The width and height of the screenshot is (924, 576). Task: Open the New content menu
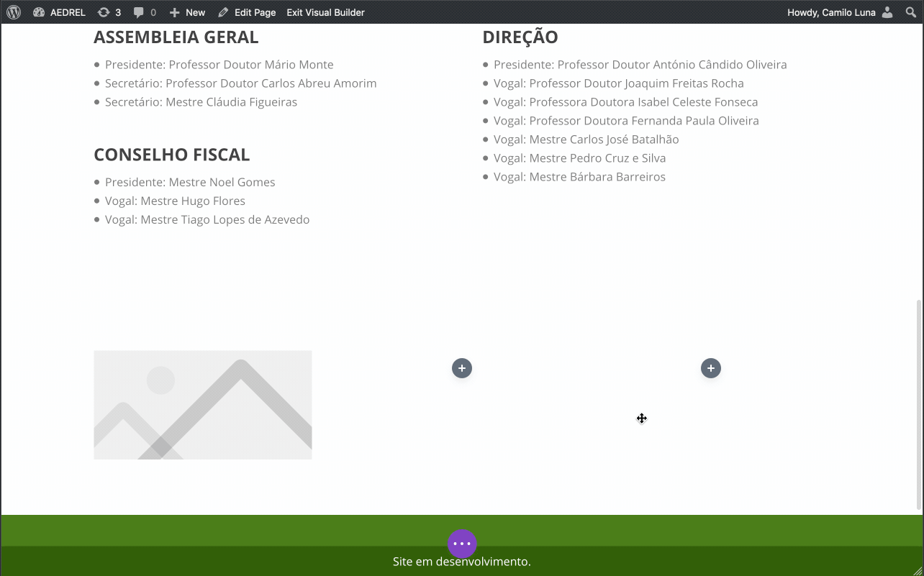[187, 12]
